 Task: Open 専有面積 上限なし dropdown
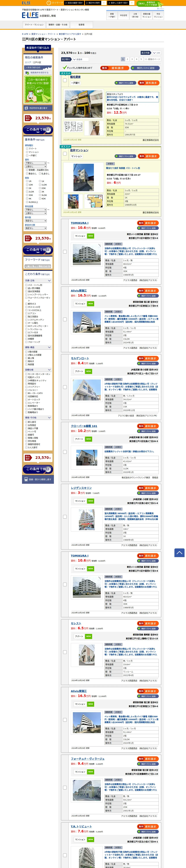(36, 213)
